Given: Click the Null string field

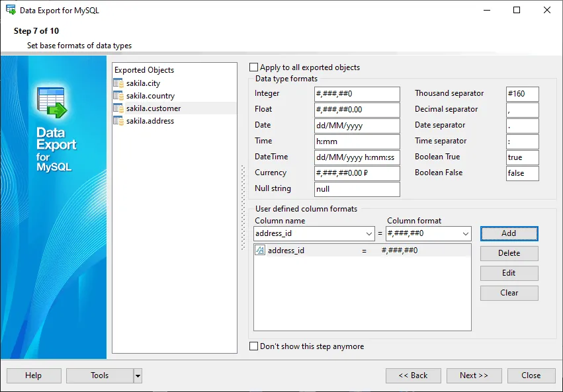Looking at the screenshot, I should pos(357,189).
